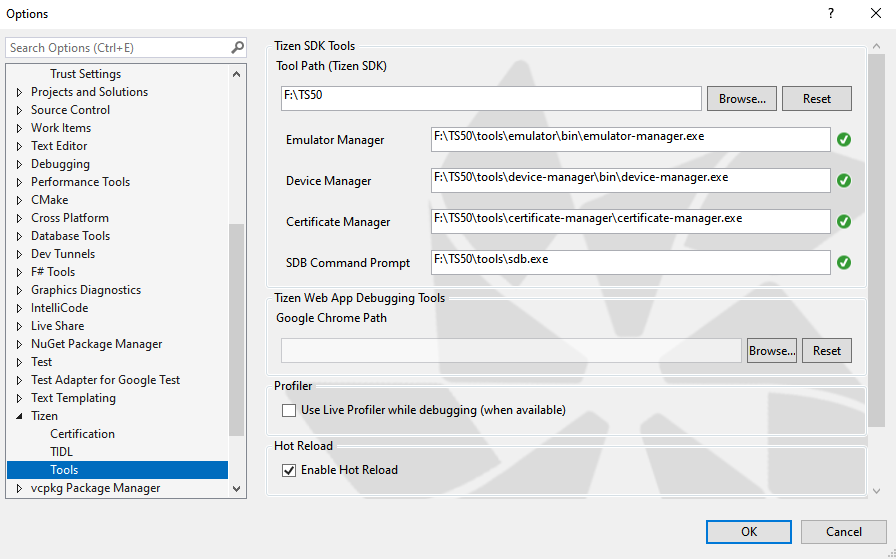Disable the Enable Hot Reload checkbox
The width and height of the screenshot is (896, 559).
pyautogui.click(x=289, y=470)
